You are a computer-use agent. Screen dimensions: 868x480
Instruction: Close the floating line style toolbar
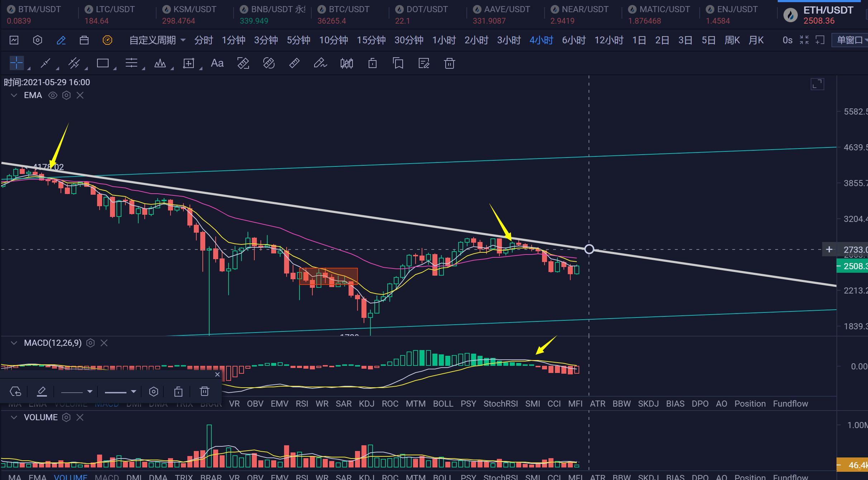[217, 374]
